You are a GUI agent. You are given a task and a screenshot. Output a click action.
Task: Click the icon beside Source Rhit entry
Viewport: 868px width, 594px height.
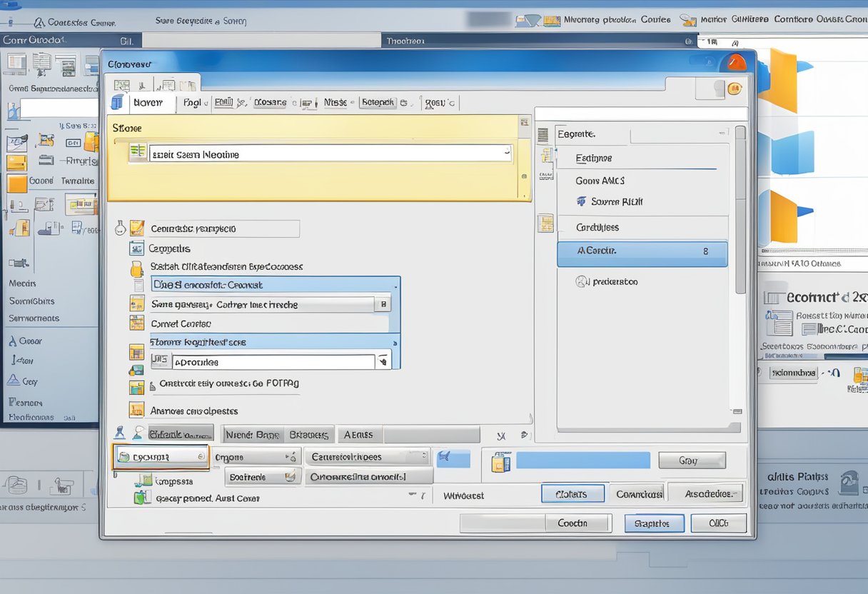[x=581, y=202]
